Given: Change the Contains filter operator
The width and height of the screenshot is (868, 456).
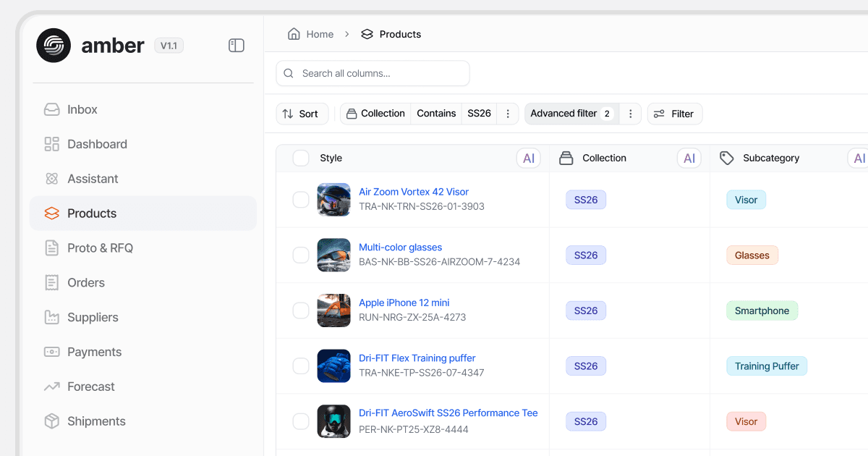Looking at the screenshot, I should pyautogui.click(x=436, y=114).
